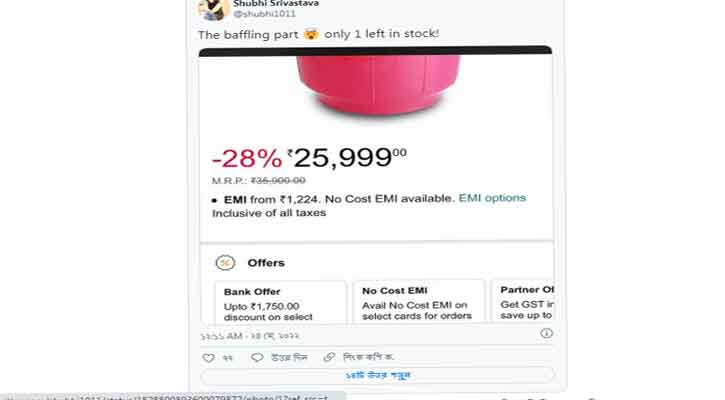
Task: Click the copy link chain icon
Action: click(x=329, y=357)
